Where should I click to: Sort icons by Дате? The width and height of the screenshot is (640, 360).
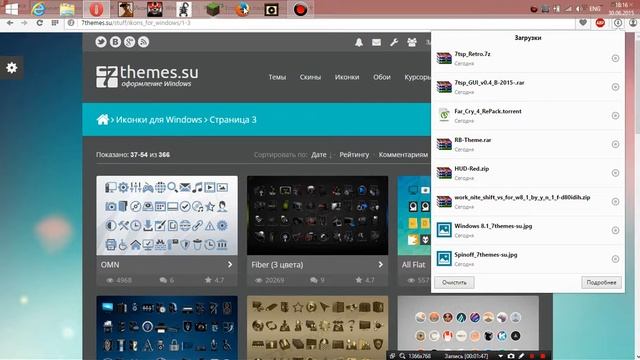pos(319,155)
